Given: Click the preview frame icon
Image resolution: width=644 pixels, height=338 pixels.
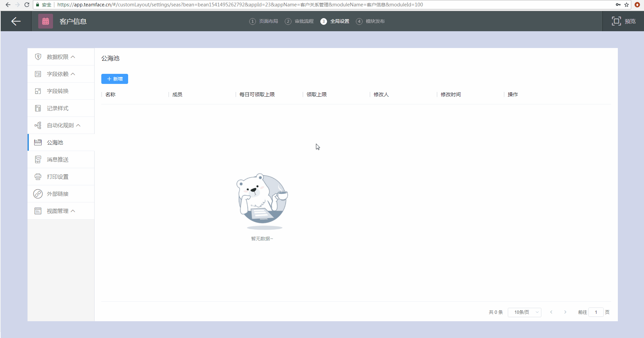Looking at the screenshot, I should coord(616,21).
